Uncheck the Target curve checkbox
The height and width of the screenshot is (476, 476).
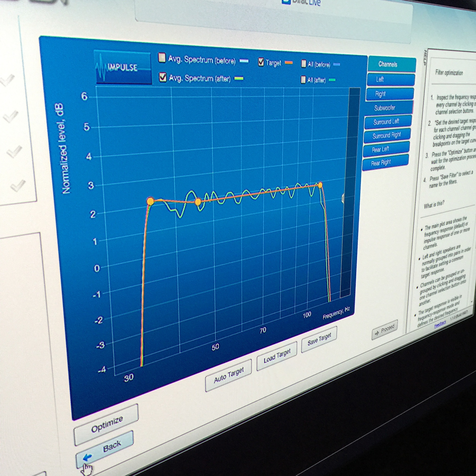click(261, 62)
